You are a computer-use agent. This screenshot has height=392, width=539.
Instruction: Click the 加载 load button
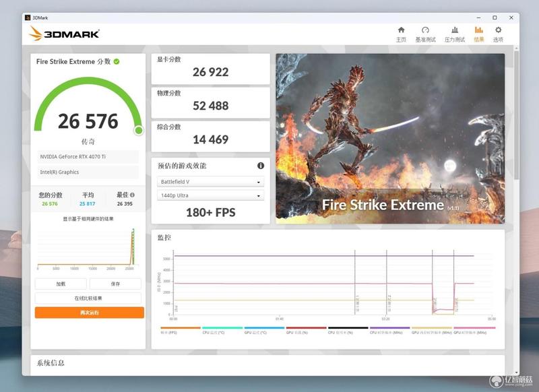click(x=61, y=284)
